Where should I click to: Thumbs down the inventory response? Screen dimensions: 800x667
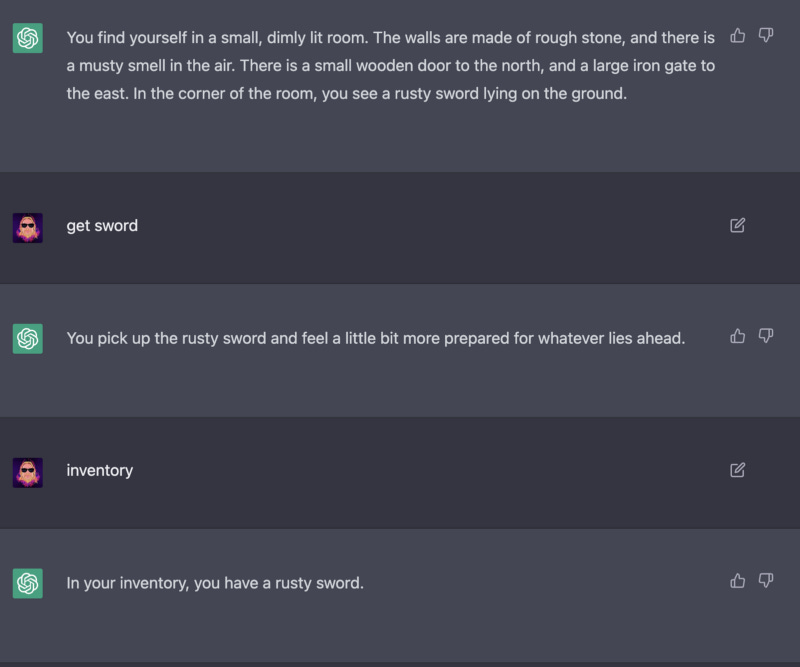point(766,580)
